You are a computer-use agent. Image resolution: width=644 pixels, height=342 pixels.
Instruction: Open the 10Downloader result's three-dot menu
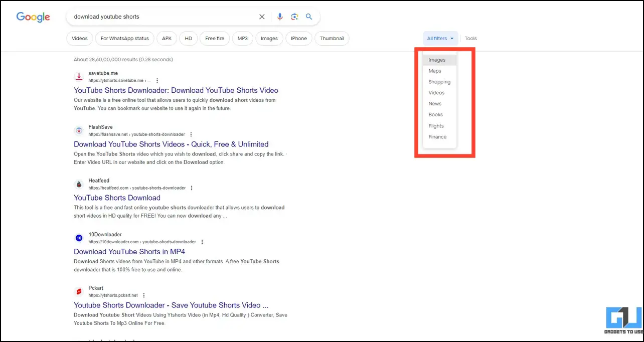click(x=202, y=242)
